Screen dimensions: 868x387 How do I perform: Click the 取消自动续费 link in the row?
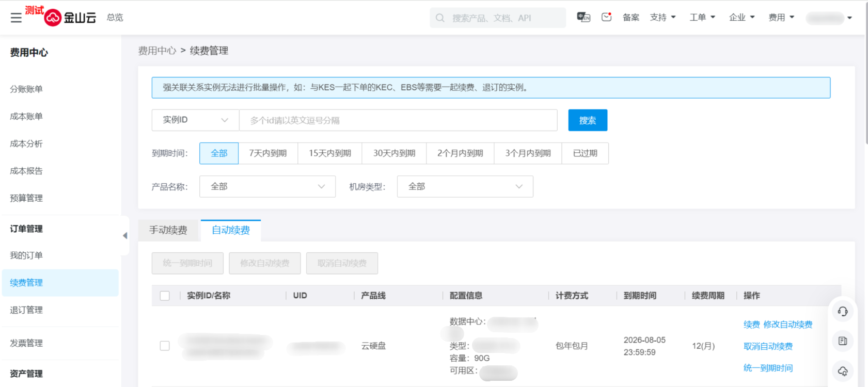[768, 346]
